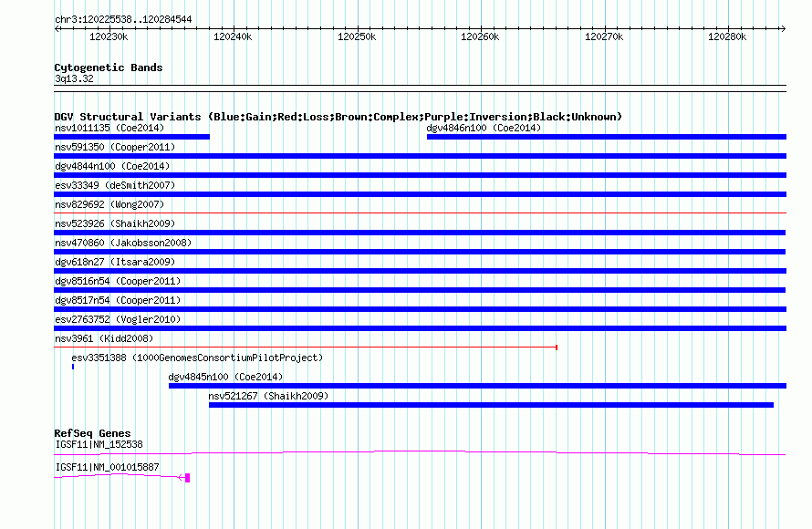Screen dimensions: 812x529
Task: Click the nsv829692 red loss line
Action: (420, 213)
